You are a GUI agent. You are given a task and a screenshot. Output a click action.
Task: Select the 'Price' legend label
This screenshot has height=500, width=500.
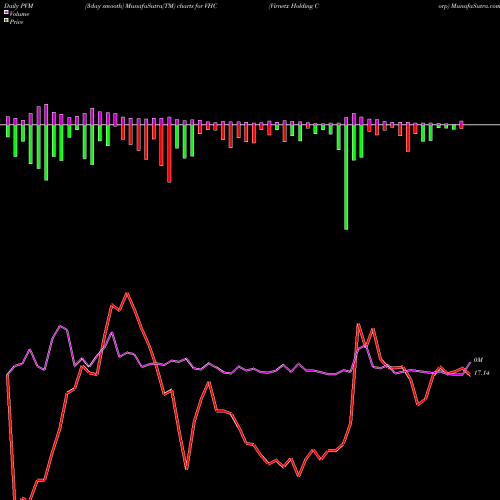[x=16, y=22]
